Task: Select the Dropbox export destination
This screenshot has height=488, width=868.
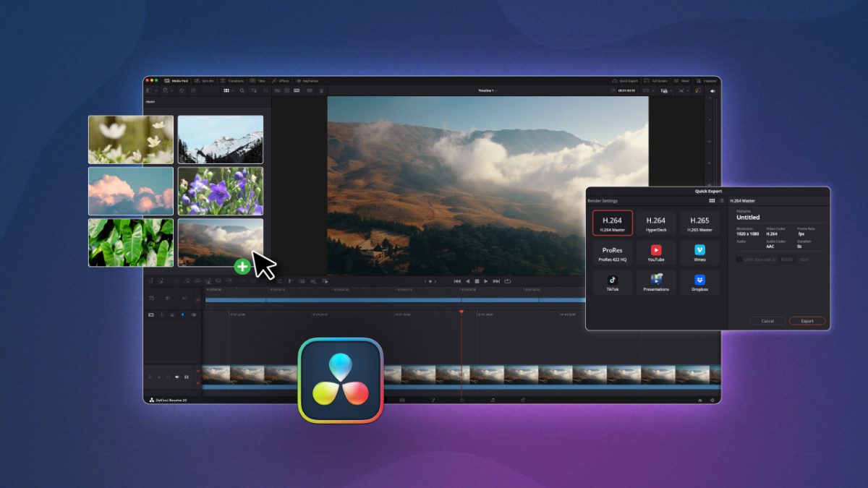Action: (699, 282)
